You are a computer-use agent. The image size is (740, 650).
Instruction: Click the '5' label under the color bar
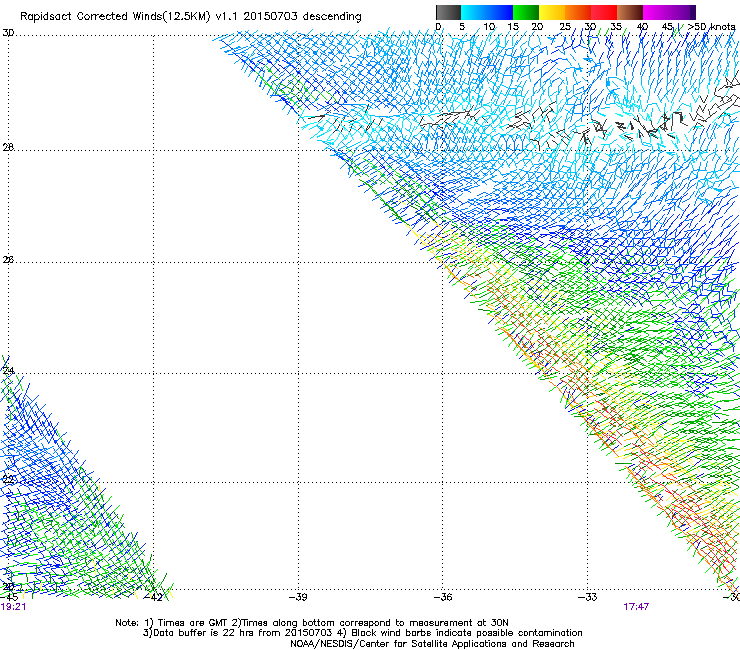tap(462, 27)
